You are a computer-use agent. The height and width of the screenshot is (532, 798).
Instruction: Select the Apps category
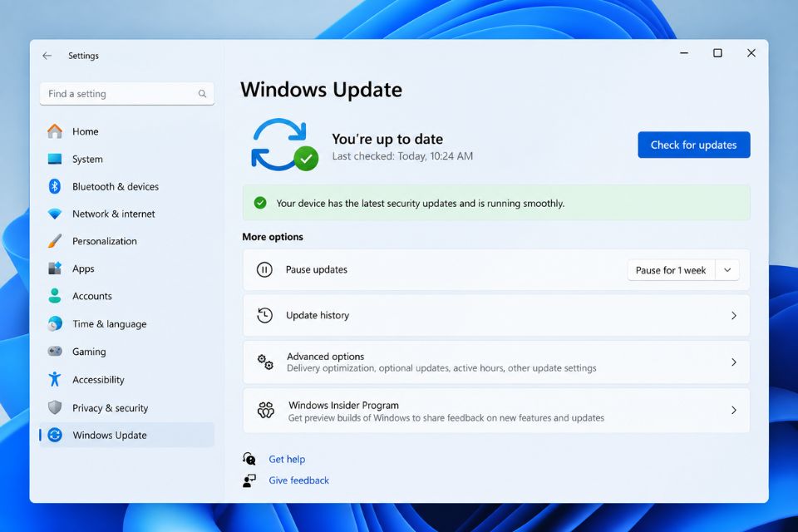click(x=126, y=268)
